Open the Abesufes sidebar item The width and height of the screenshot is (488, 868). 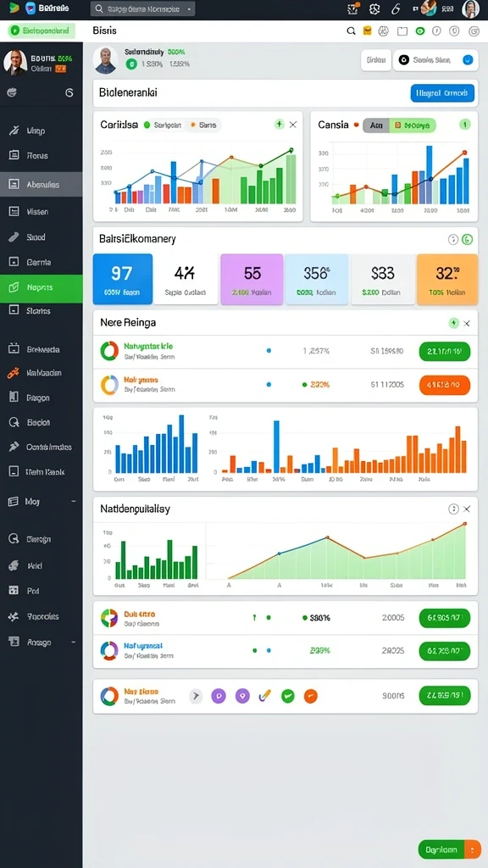click(42, 184)
